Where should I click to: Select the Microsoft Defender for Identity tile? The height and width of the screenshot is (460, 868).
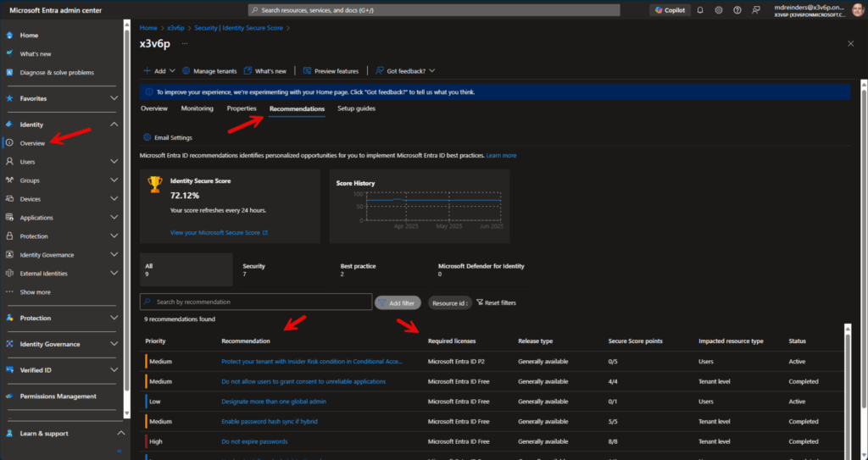click(481, 269)
